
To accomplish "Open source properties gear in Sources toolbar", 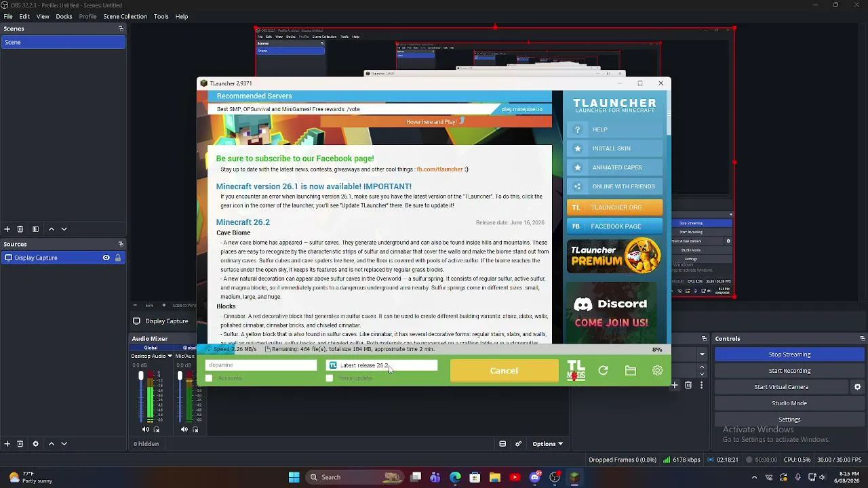I will (x=35, y=444).
